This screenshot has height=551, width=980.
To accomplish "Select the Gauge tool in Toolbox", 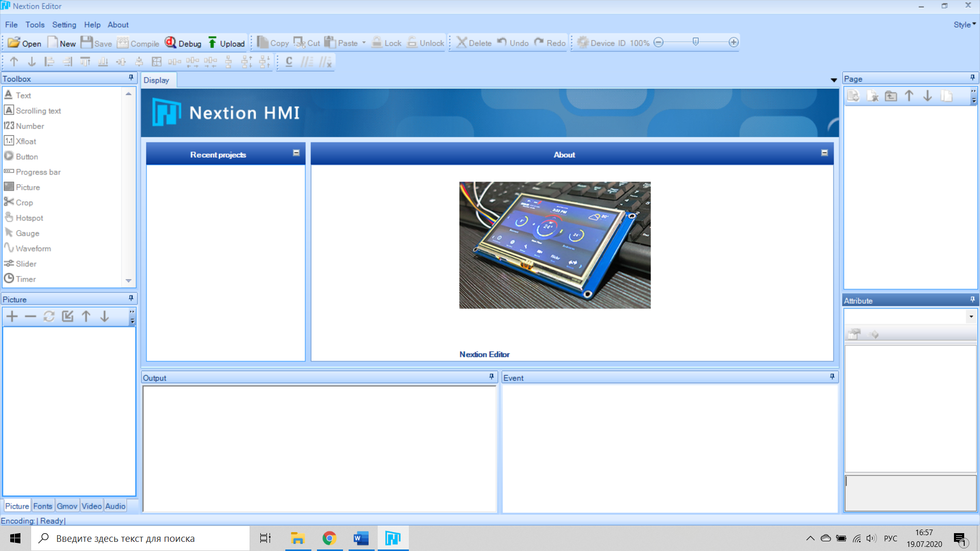I will click(27, 233).
